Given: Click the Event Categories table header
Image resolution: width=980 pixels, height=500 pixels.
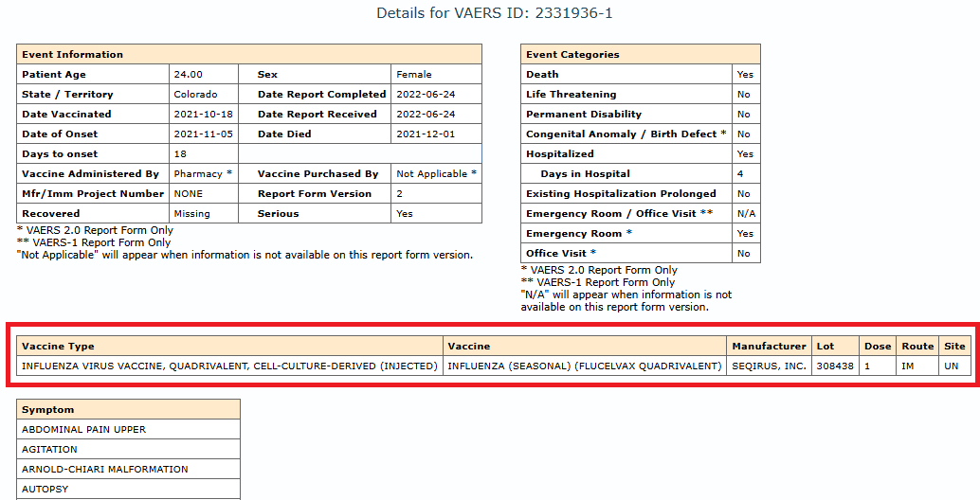Looking at the screenshot, I should (572, 55).
